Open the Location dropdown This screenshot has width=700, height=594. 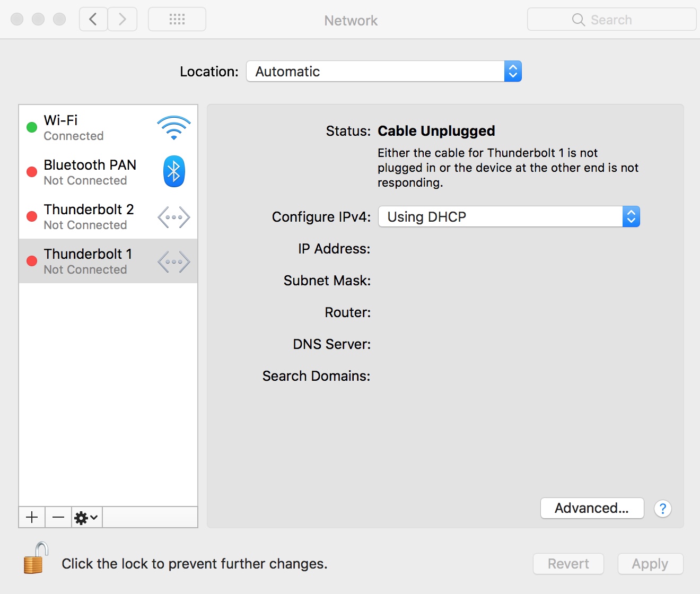[384, 71]
